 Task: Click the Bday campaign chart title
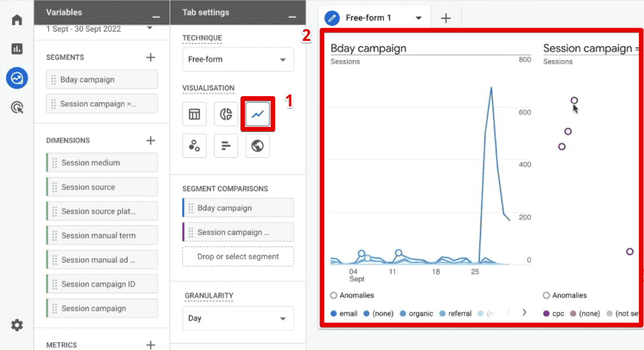coord(369,48)
